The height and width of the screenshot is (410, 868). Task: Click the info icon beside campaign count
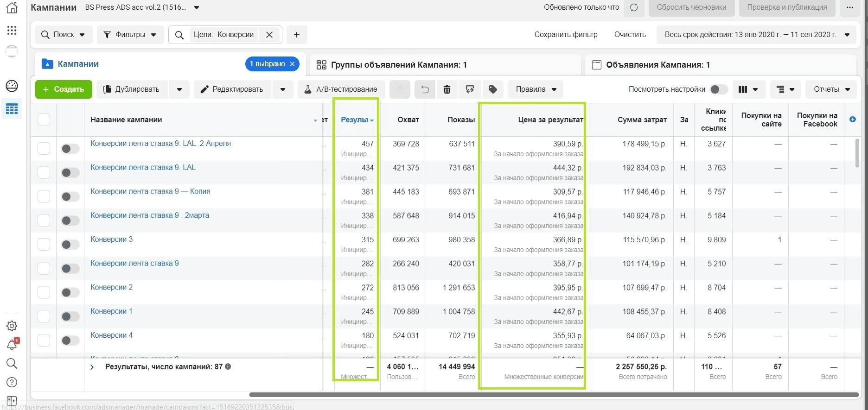tap(228, 366)
